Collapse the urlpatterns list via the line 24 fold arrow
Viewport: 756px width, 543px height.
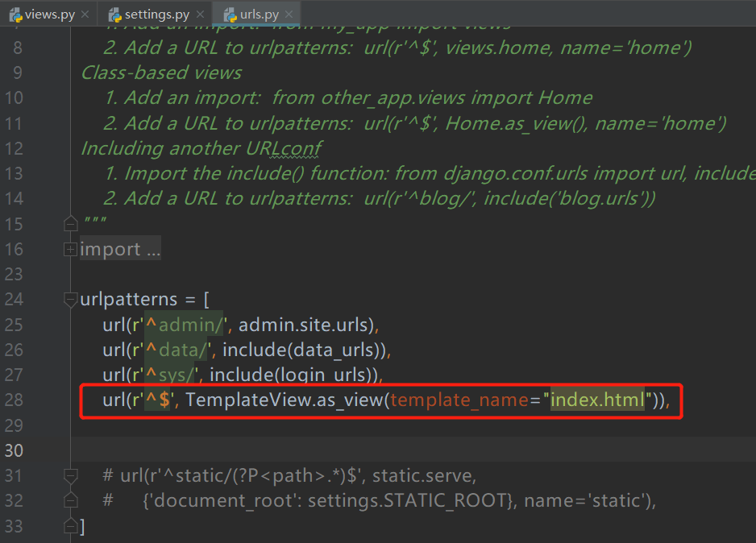pos(70,298)
